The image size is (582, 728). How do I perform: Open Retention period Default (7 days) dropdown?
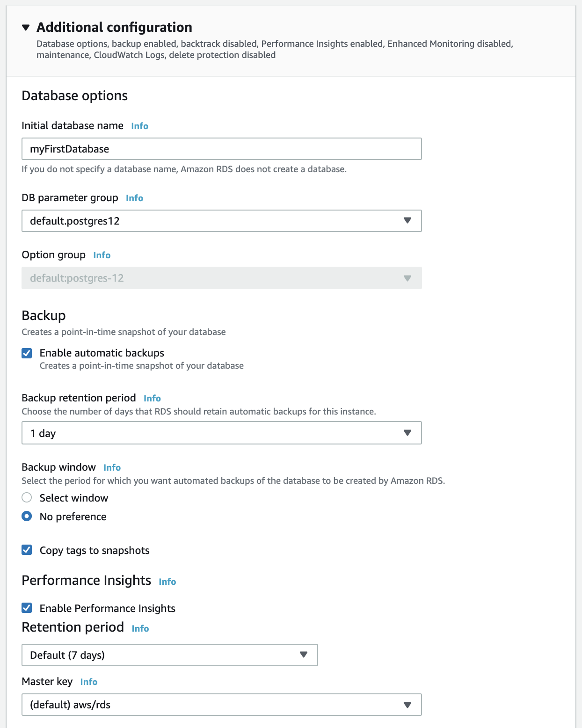click(x=169, y=655)
